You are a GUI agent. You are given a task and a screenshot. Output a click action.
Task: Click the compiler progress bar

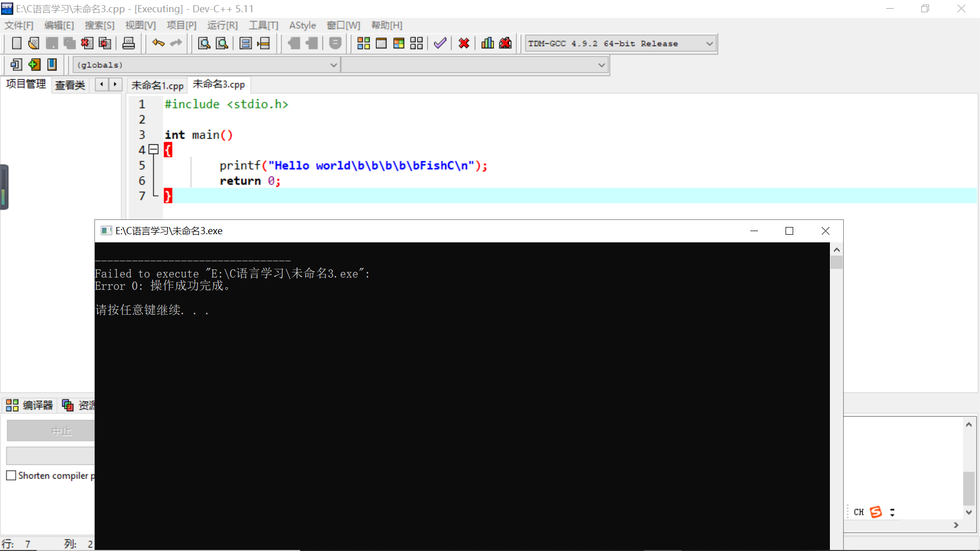[51, 456]
